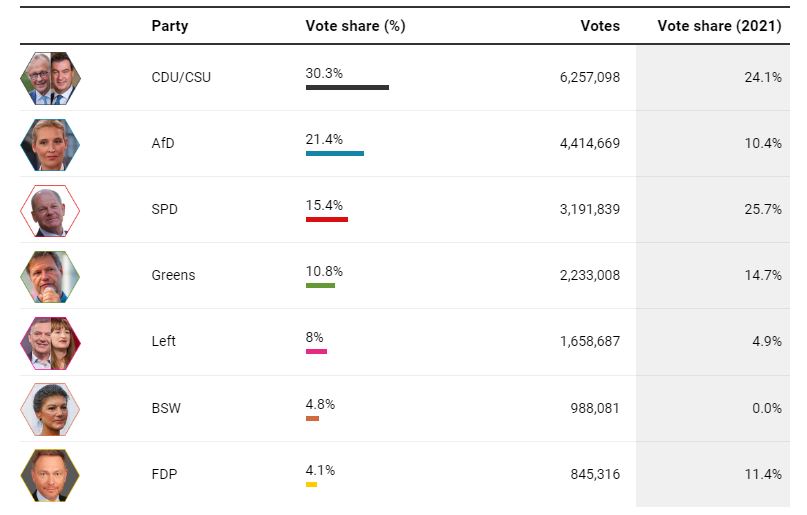Click the SPD hexagon candidate photo
Image resolution: width=807 pixels, height=515 pixels.
pos(50,210)
